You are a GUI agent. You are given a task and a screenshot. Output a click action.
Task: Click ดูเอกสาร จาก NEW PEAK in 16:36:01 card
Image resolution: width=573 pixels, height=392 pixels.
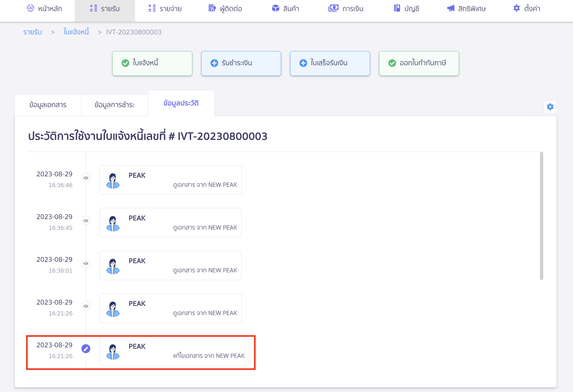tap(205, 270)
